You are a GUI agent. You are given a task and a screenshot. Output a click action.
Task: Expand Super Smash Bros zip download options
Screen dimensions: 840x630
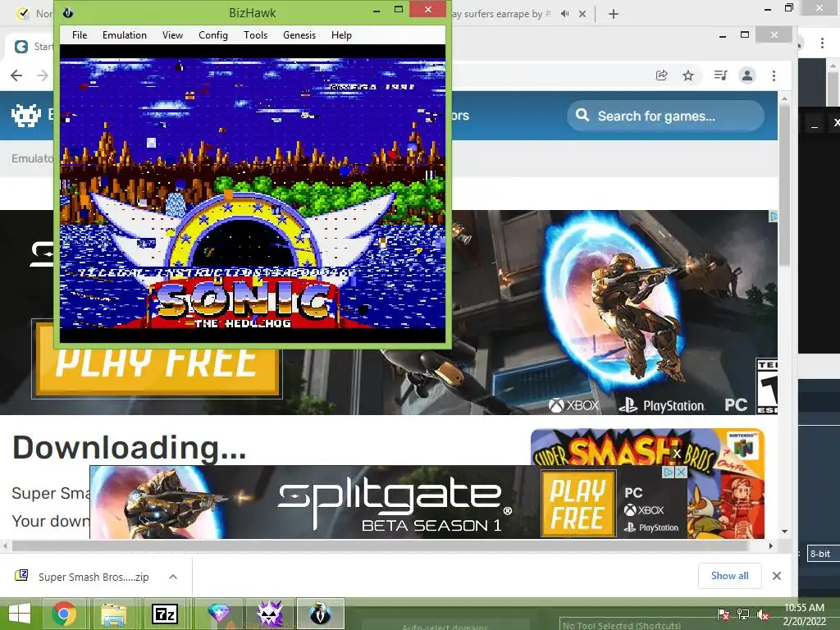coord(173,577)
